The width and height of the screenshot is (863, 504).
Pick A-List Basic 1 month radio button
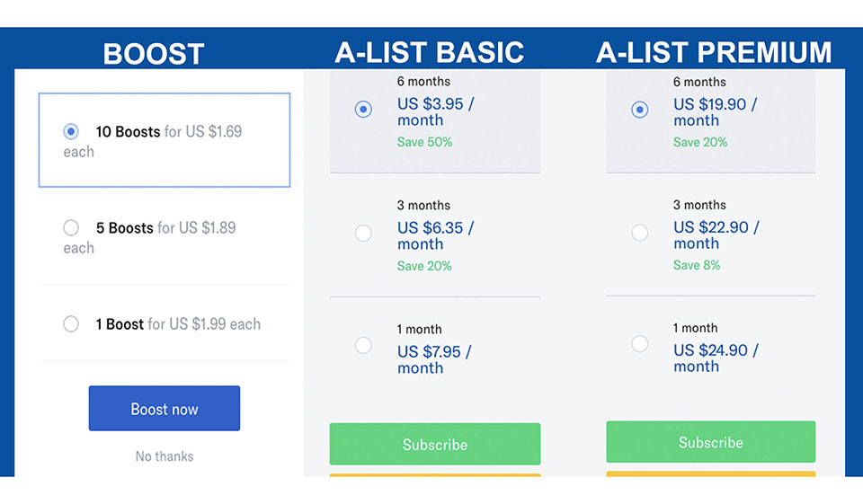pos(363,345)
